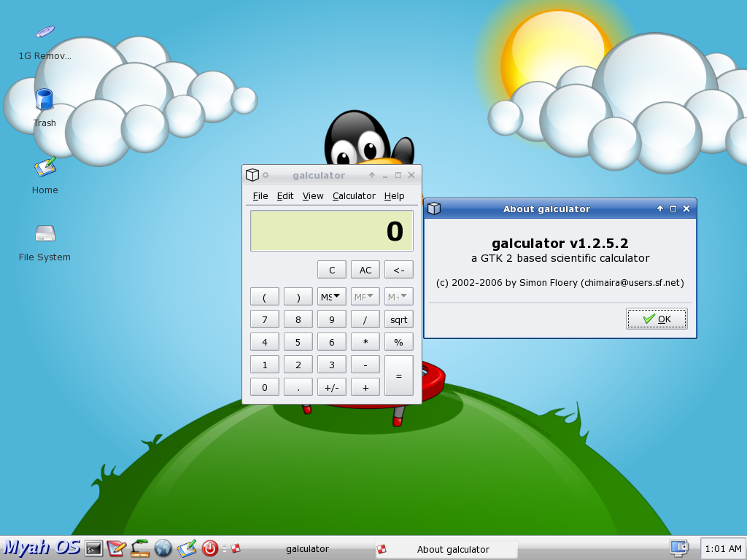Click digit 3 on the calculator

click(332, 365)
